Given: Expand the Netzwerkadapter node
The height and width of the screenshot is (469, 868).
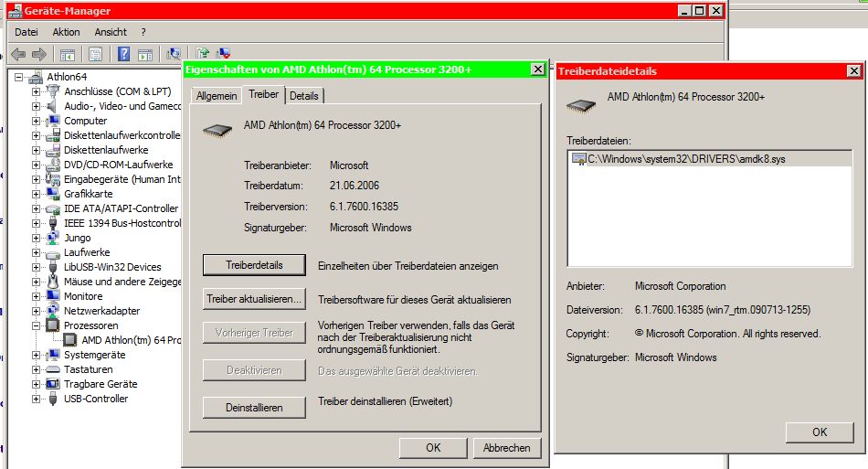Looking at the screenshot, I should click(36, 311).
